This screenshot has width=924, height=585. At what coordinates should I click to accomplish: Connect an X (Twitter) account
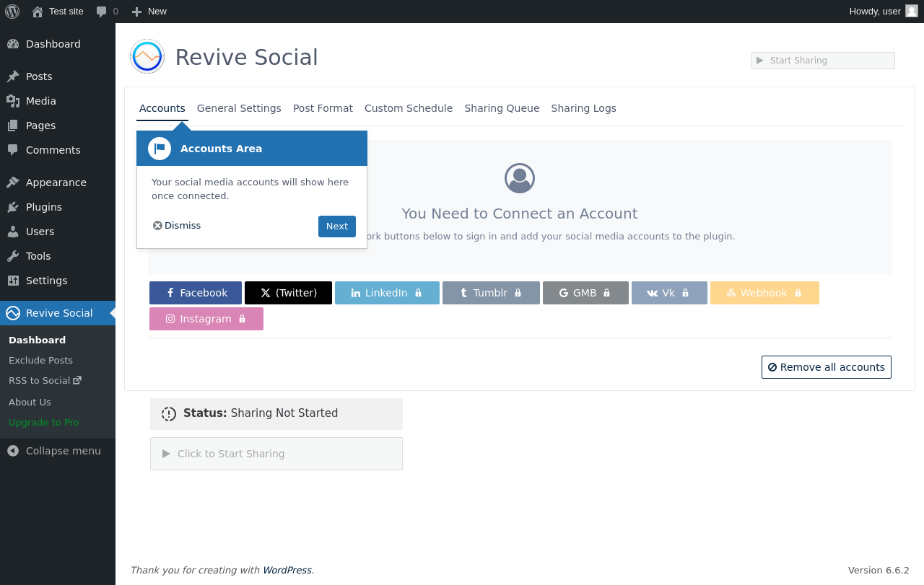tap(288, 293)
